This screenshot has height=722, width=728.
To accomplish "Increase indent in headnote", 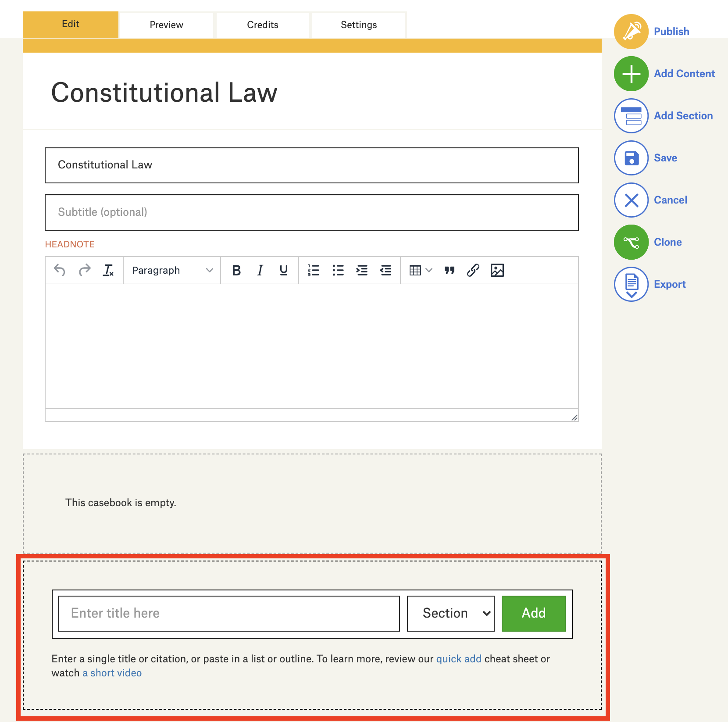I will pos(362,270).
